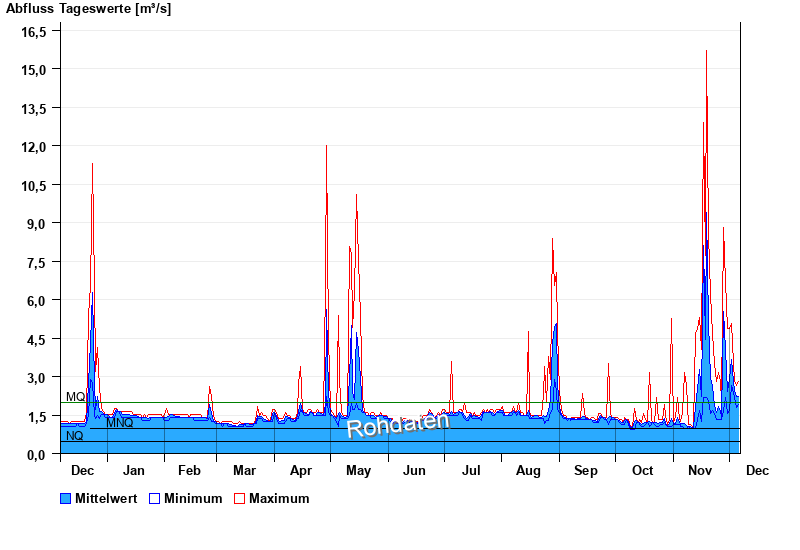800x550 pixels.
Task: Click the 0,0 y-axis value
Action: pyautogui.click(x=38, y=454)
